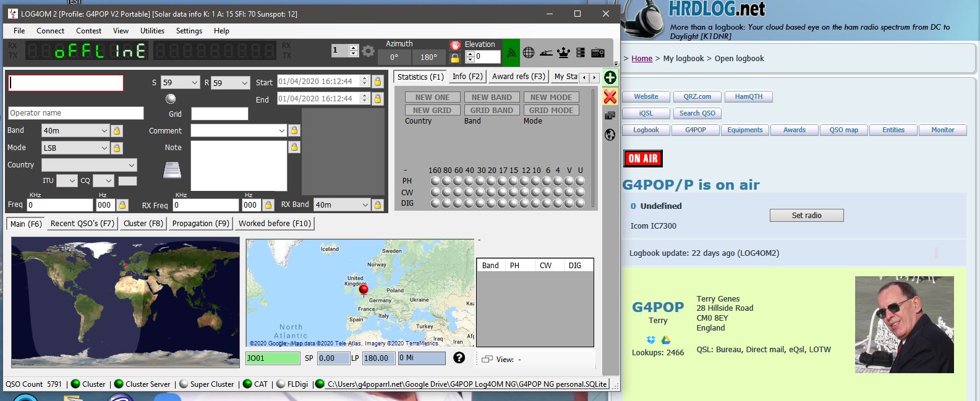980x401 pixels.
Task: Switch to Propagation (F9) tab
Action: (x=200, y=224)
